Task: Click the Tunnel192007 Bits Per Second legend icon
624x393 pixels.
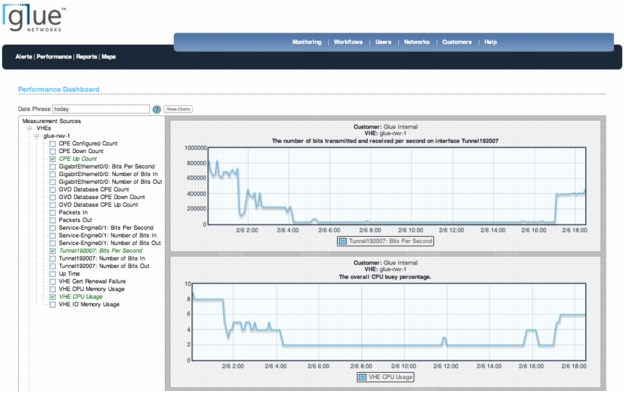Action: coord(342,241)
